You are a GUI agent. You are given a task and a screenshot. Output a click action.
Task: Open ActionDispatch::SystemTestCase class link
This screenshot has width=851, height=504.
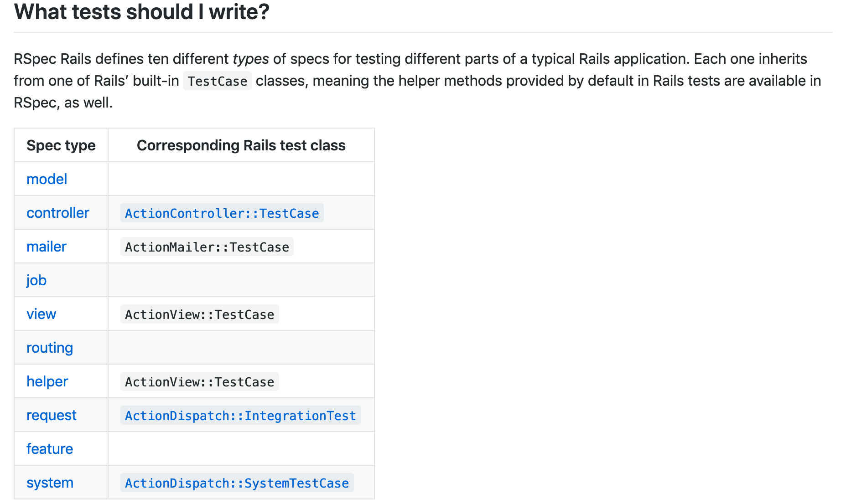pos(237,483)
